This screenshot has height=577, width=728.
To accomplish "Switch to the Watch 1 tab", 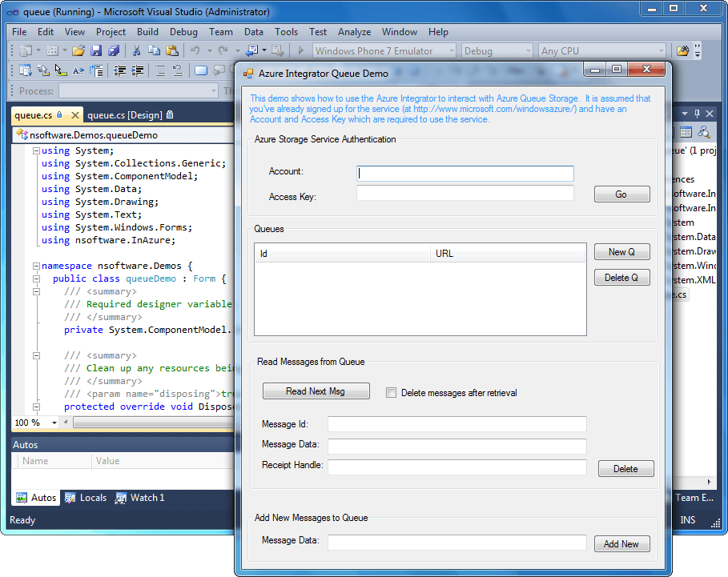I will (140, 498).
